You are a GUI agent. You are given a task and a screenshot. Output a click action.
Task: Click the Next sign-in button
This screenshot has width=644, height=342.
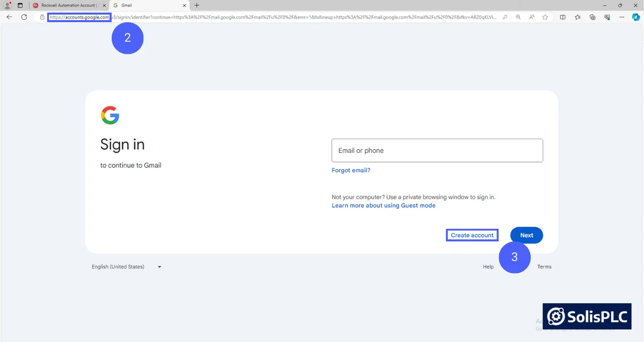[526, 235]
